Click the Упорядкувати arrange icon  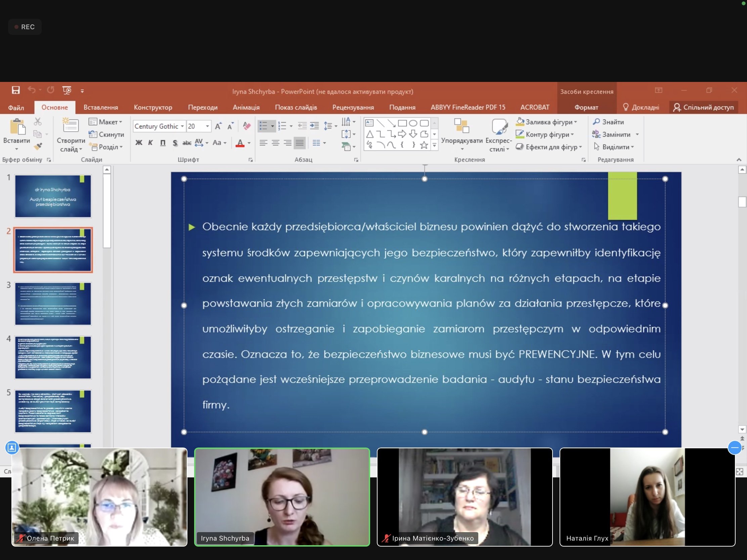462,126
